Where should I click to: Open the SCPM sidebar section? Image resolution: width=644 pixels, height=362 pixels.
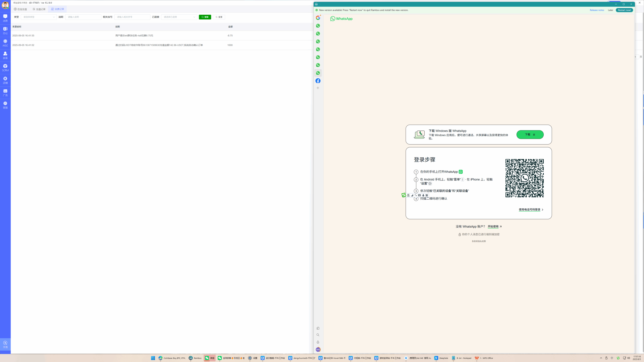(5, 68)
